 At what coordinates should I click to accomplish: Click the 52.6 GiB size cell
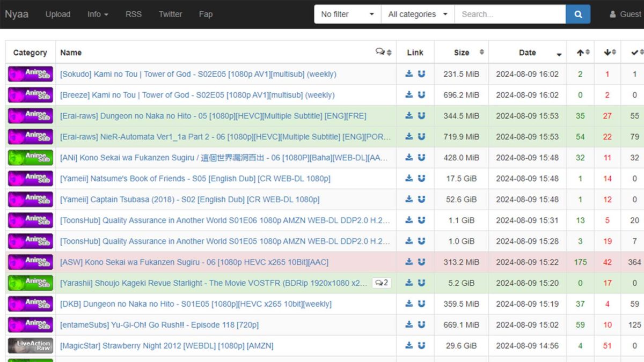[x=462, y=200]
